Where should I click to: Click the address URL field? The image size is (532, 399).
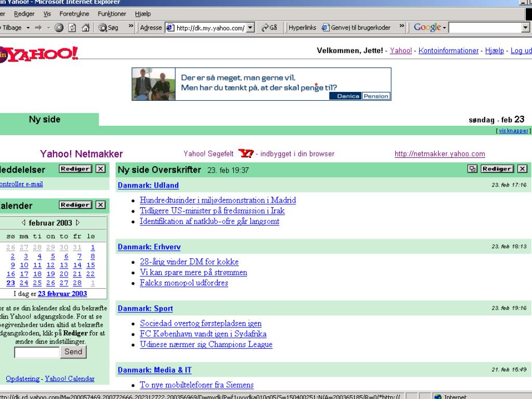210,28
